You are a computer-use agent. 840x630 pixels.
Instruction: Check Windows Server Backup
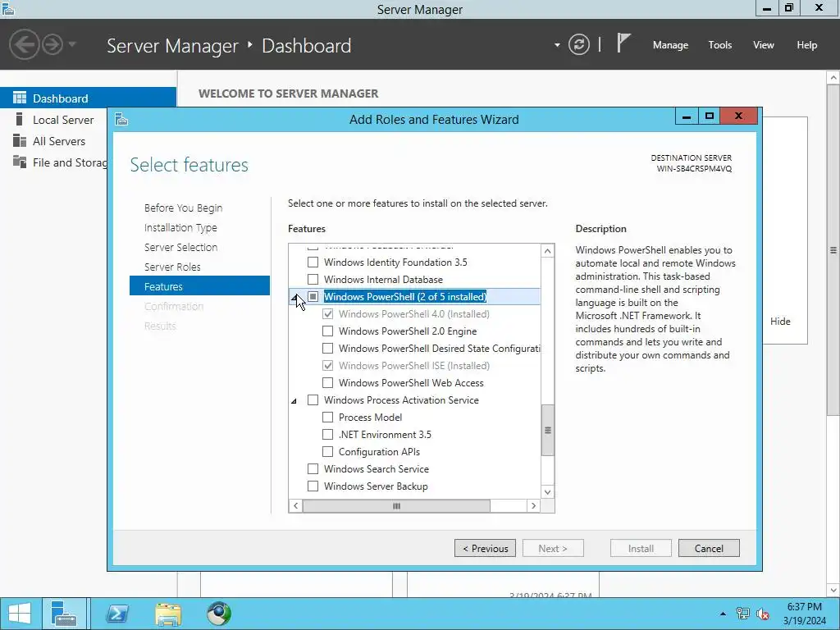point(313,486)
